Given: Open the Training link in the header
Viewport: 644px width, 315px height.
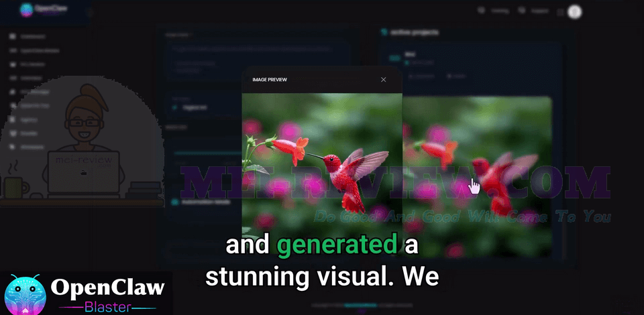Looking at the screenshot, I should [500, 11].
